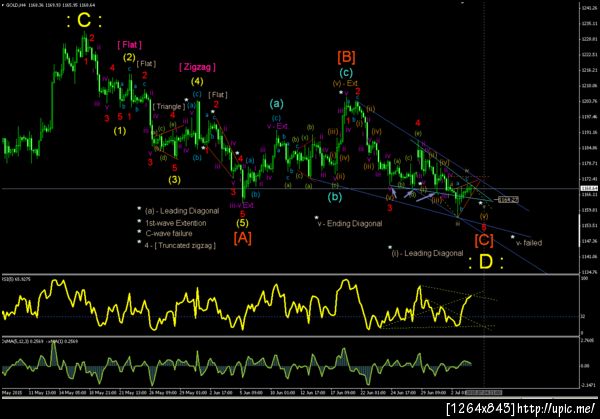Click the '4 - [ Truncated zigzag ]' note
600x419 pixels.
pos(180,245)
